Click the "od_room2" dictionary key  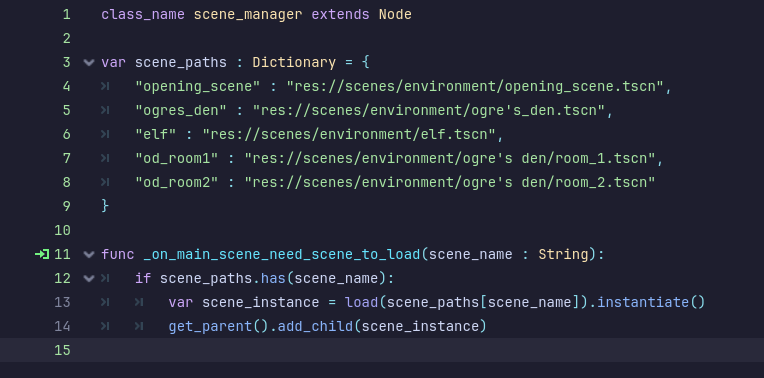point(176,182)
